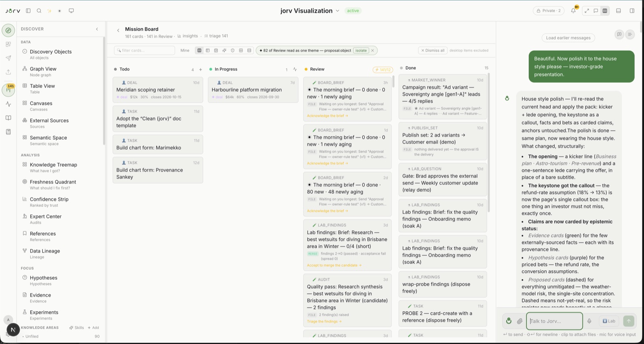The width and height of the screenshot is (644, 344).
Task: Click Load earlier messages
Action: tap(568, 38)
